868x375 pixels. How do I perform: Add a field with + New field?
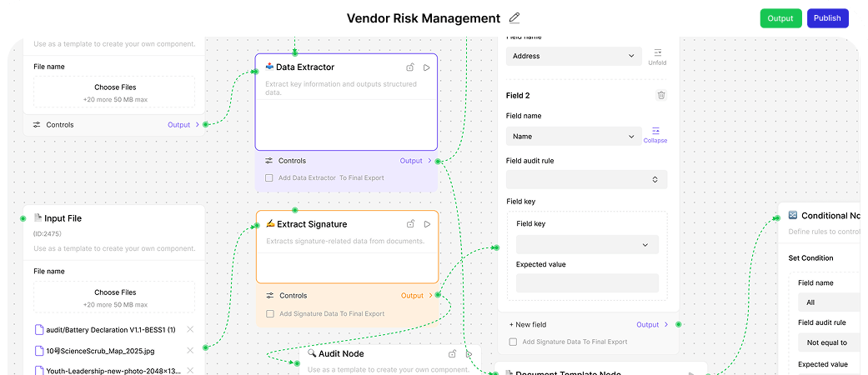coord(528,325)
